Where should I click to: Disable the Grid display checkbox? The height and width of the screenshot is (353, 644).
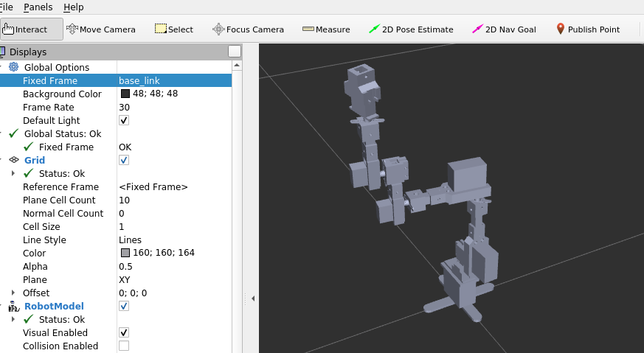tap(124, 160)
